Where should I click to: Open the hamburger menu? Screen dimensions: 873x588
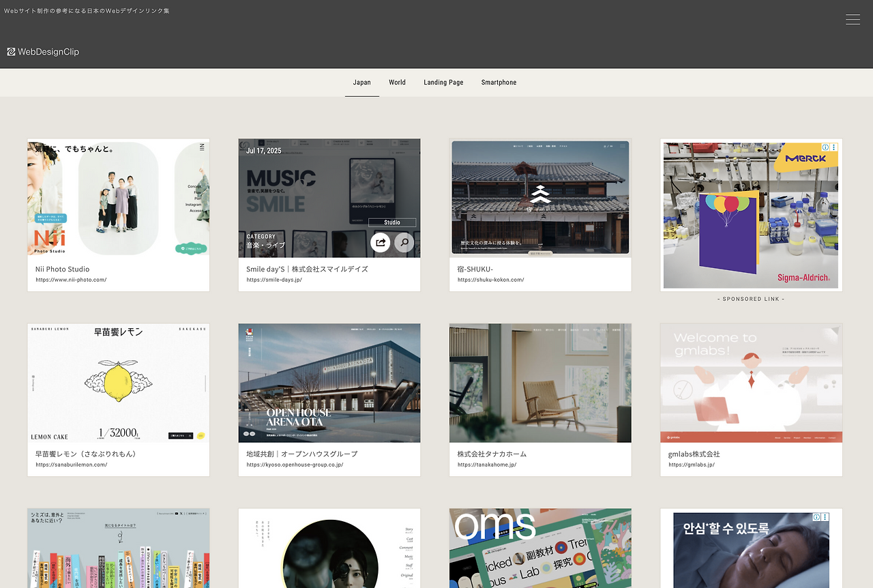pos(853,20)
